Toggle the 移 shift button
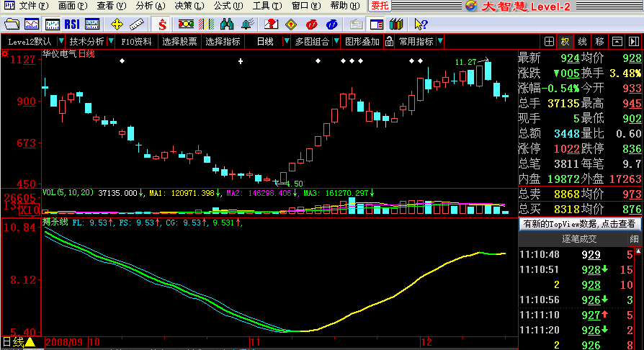 coord(599,42)
